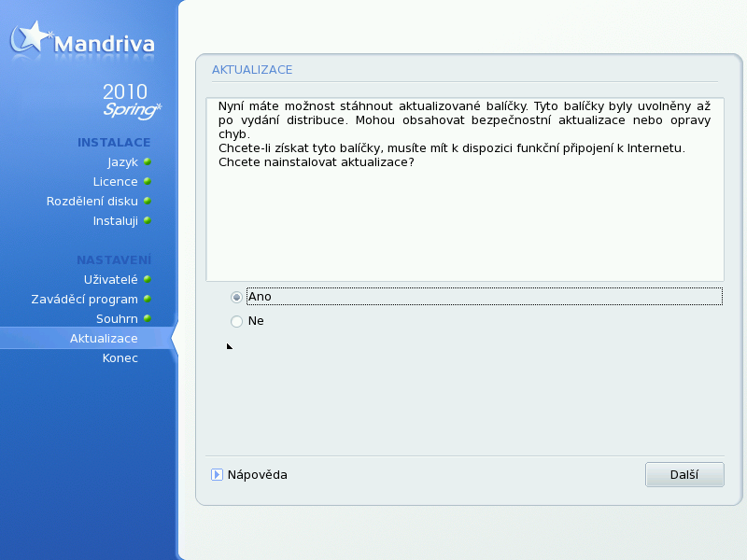This screenshot has width=747, height=560.
Task: Click the AKTUALIZACE panel title
Action: 252,69
